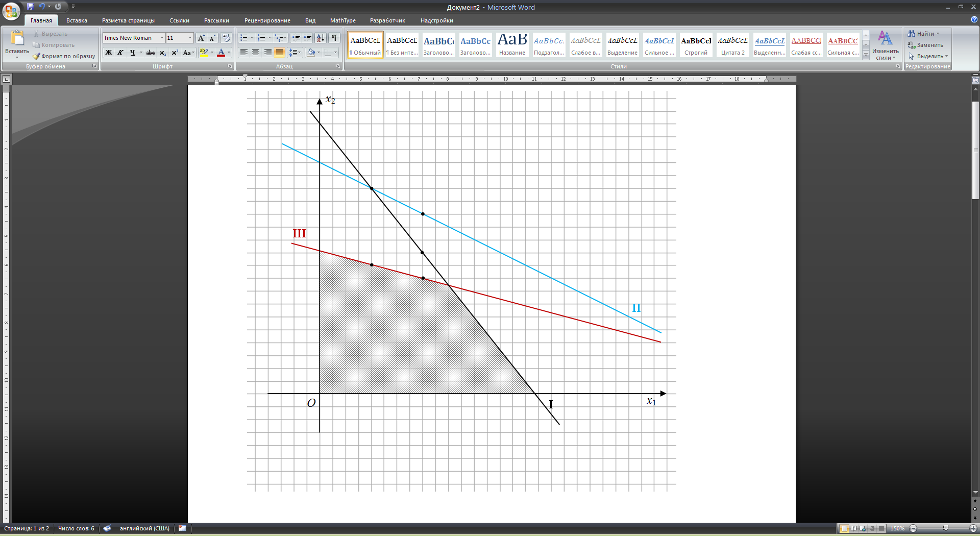Click the macro recording icon in status bar
Screen dimensions: 980x536
pos(182,528)
